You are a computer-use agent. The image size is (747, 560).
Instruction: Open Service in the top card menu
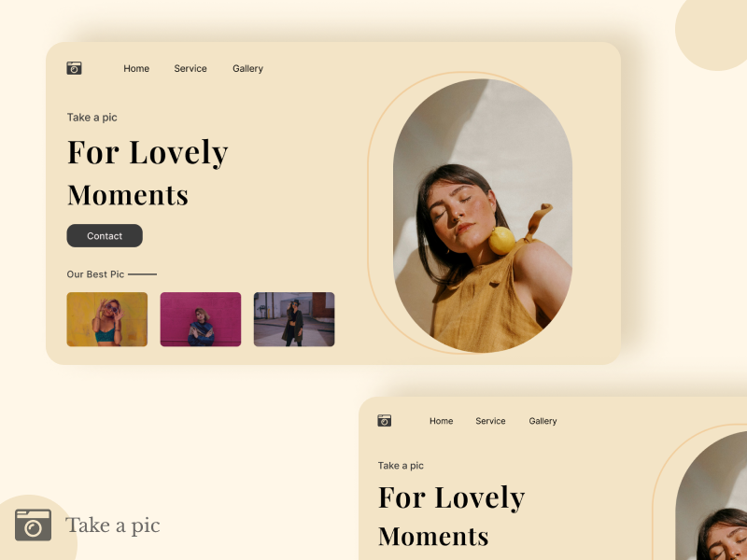pos(190,68)
